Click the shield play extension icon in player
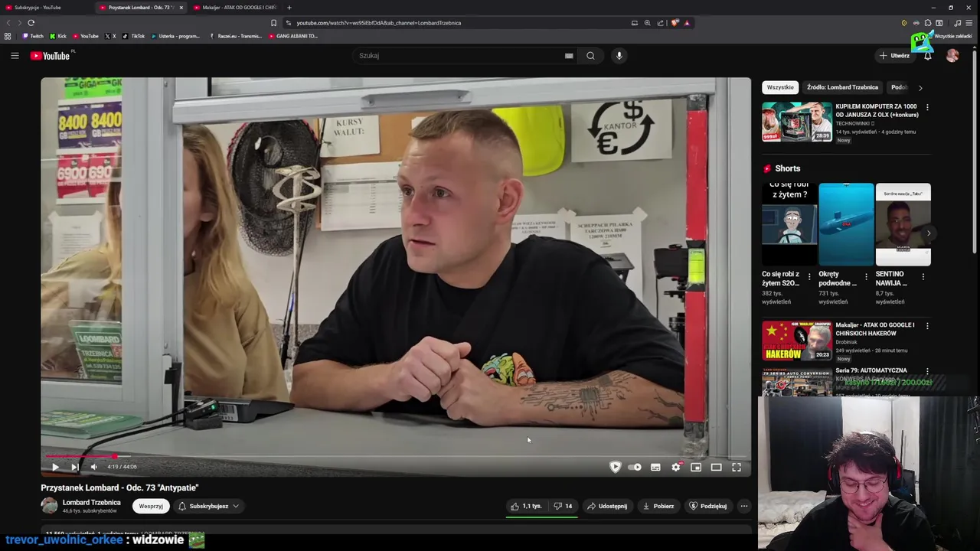 (x=615, y=467)
